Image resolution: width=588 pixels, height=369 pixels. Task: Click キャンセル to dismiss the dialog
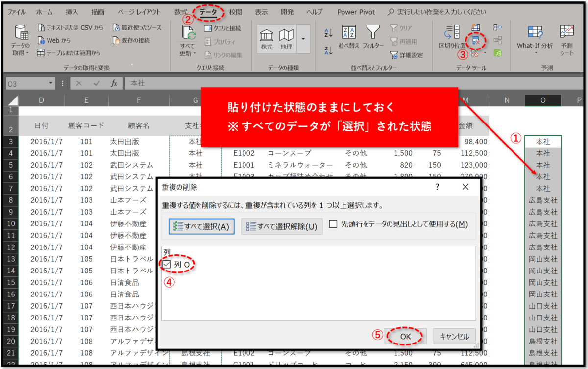456,336
